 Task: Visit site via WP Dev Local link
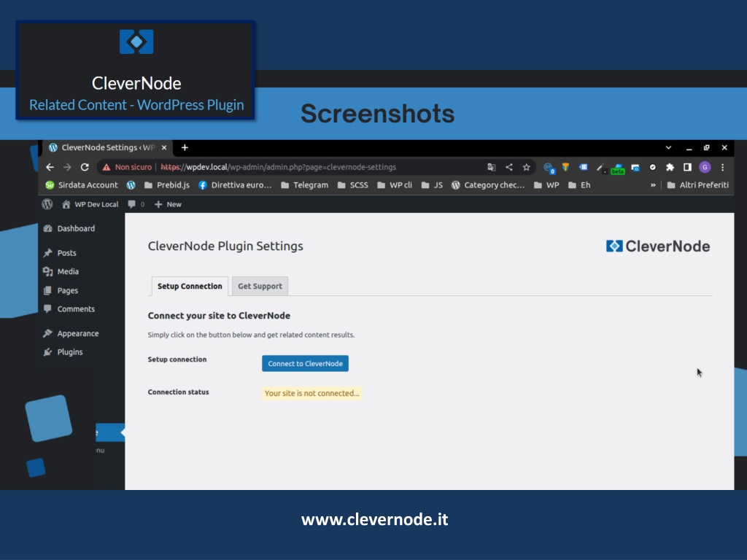point(90,204)
